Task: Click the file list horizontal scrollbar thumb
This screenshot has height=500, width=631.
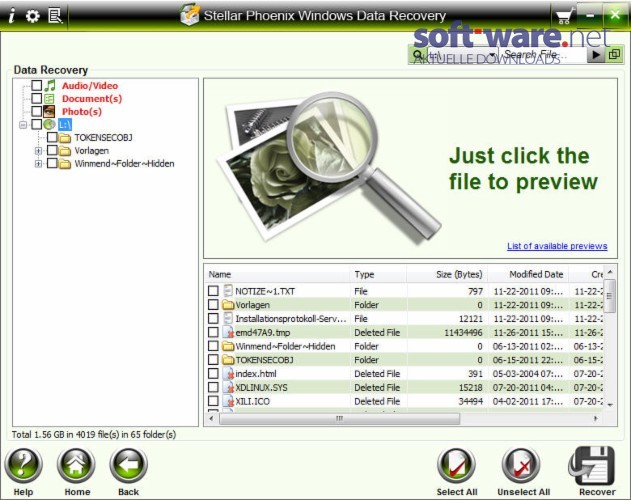Action: coord(339,419)
